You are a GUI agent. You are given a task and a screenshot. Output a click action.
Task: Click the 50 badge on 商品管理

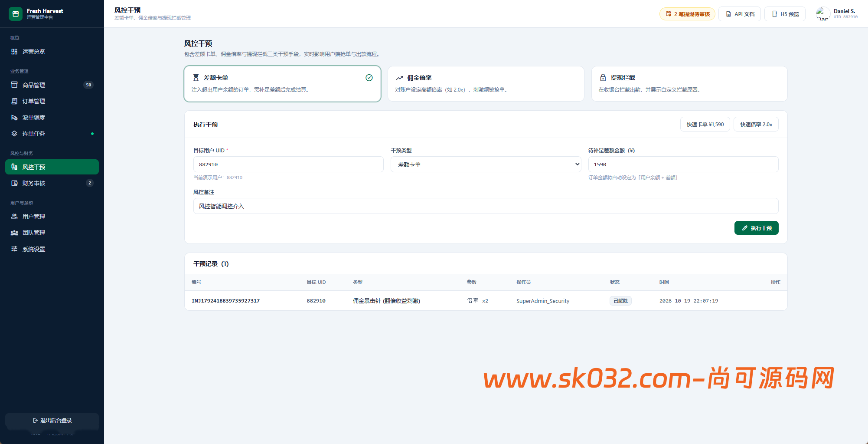tap(88, 85)
